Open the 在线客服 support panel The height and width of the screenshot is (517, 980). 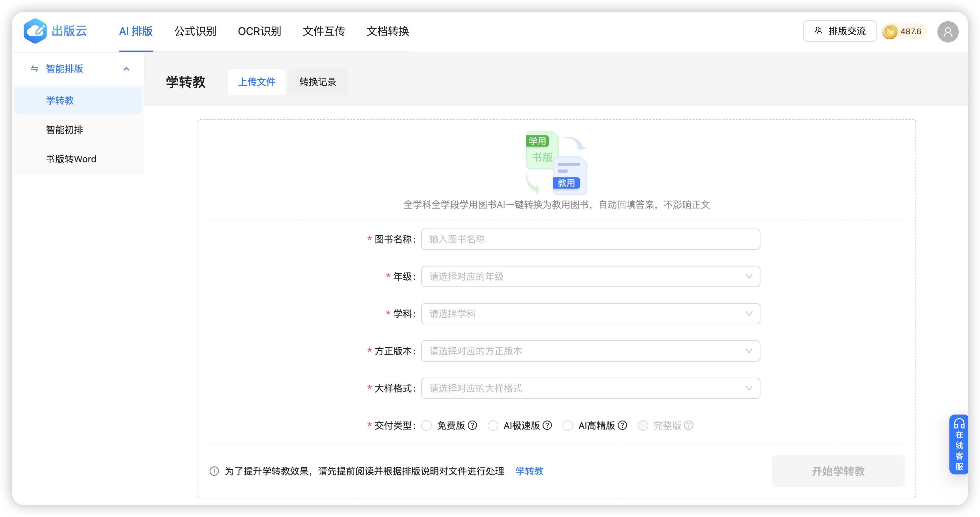coord(959,444)
